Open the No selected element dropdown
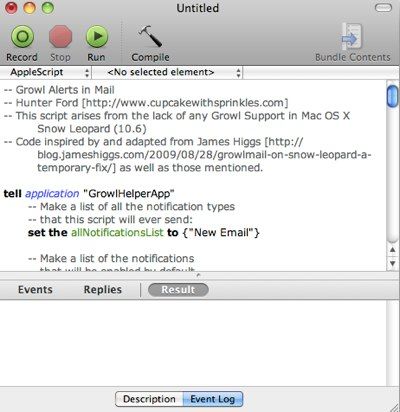 168,72
